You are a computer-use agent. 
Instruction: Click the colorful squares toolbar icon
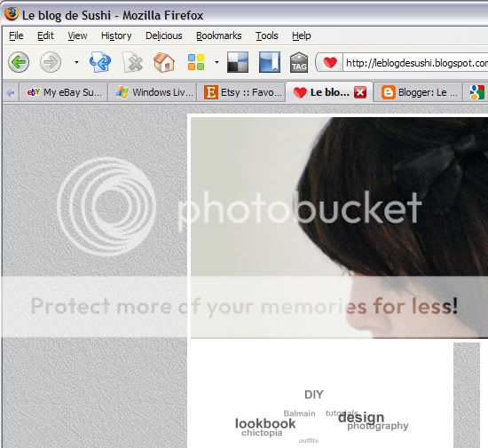coord(196,62)
